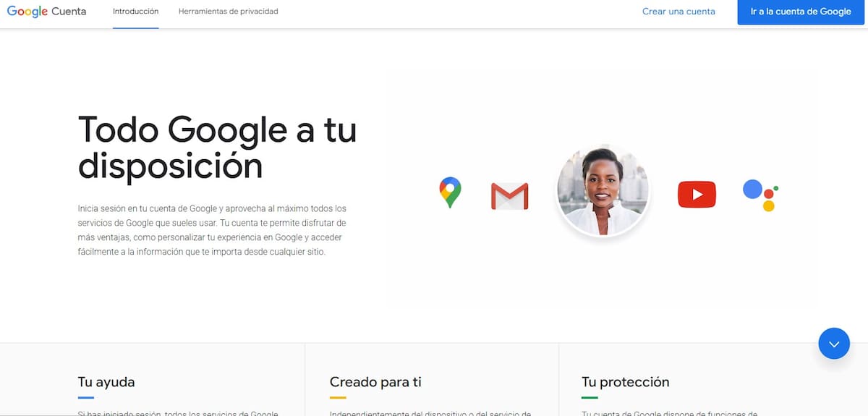The height and width of the screenshot is (416, 868).
Task: Click the Tu ayuda section heading
Action: pyautogui.click(x=106, y=382)
